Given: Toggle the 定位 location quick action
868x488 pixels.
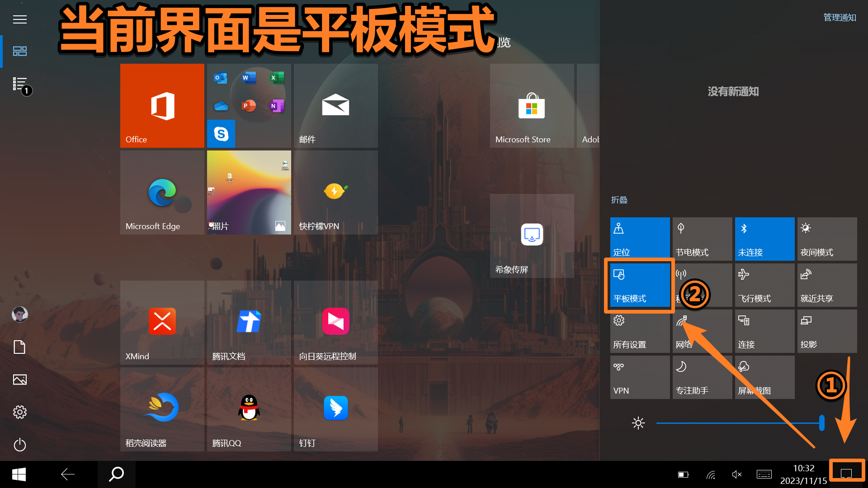Looking at the screenshot, I should coord(640,239).
